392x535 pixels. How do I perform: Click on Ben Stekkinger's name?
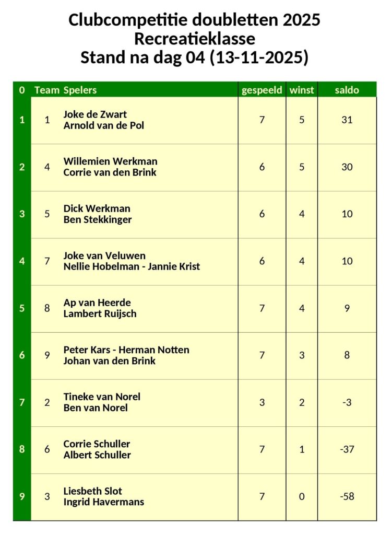98,219
